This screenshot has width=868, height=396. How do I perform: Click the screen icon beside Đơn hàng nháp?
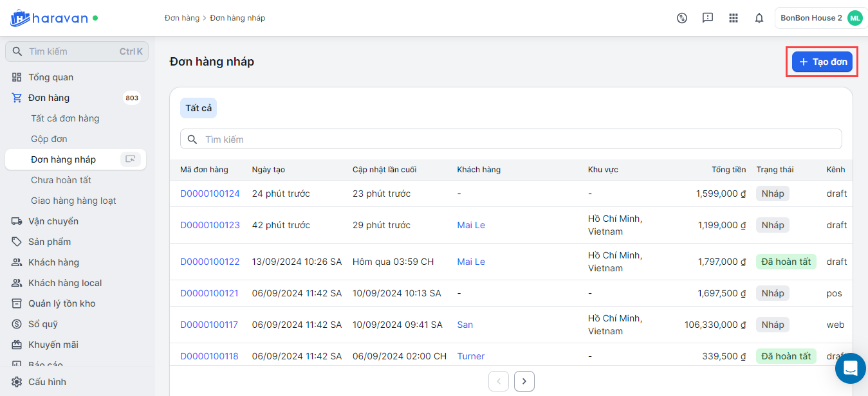tap(131, 159)
